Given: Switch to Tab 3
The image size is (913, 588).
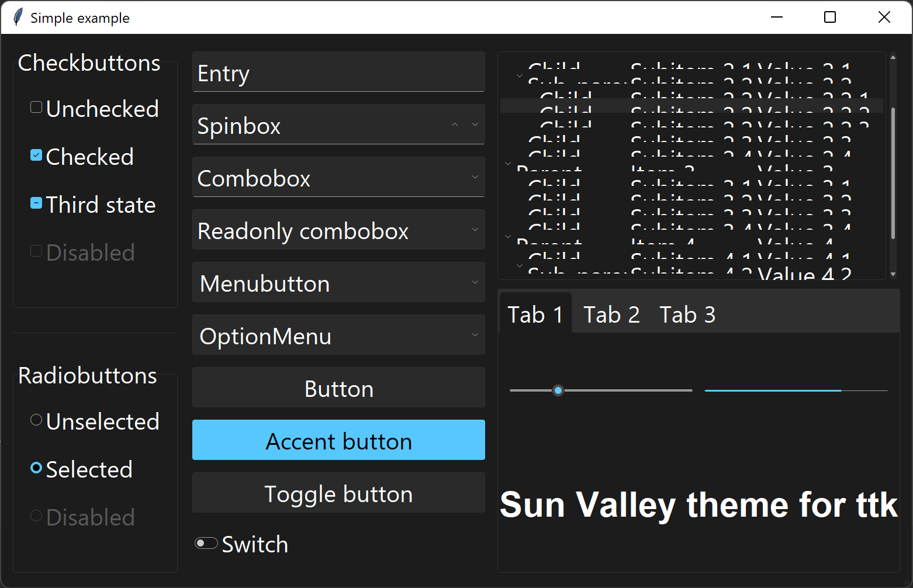Looking at the screenshot, I should click(687, 314).
